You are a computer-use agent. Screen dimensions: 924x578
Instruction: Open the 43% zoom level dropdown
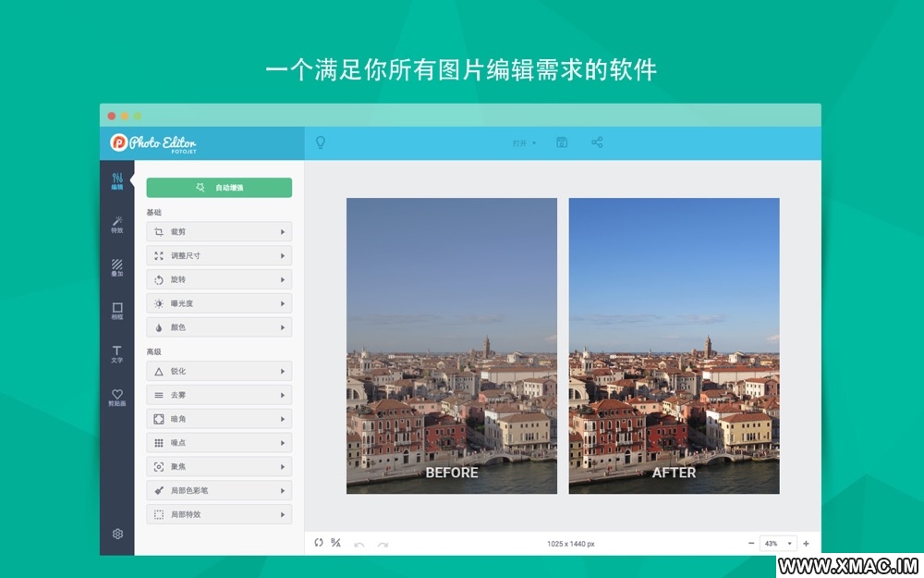[778, 543]
